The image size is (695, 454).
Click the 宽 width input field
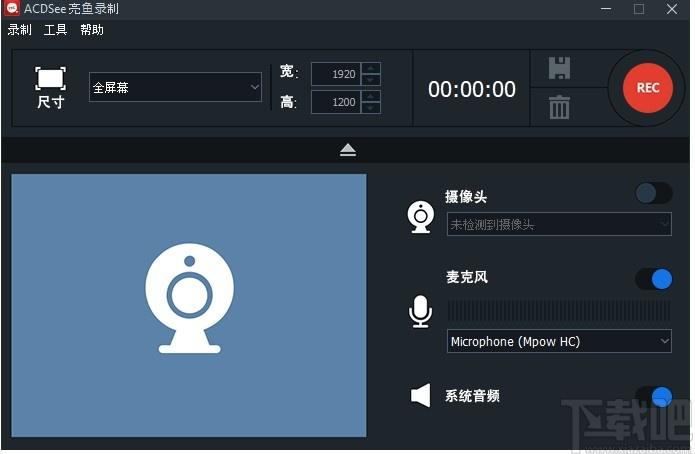(x=335, y=74)
